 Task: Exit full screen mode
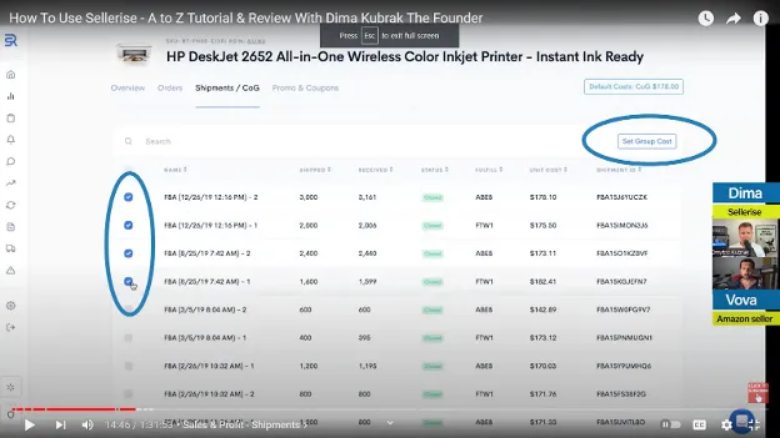[755, 425]
